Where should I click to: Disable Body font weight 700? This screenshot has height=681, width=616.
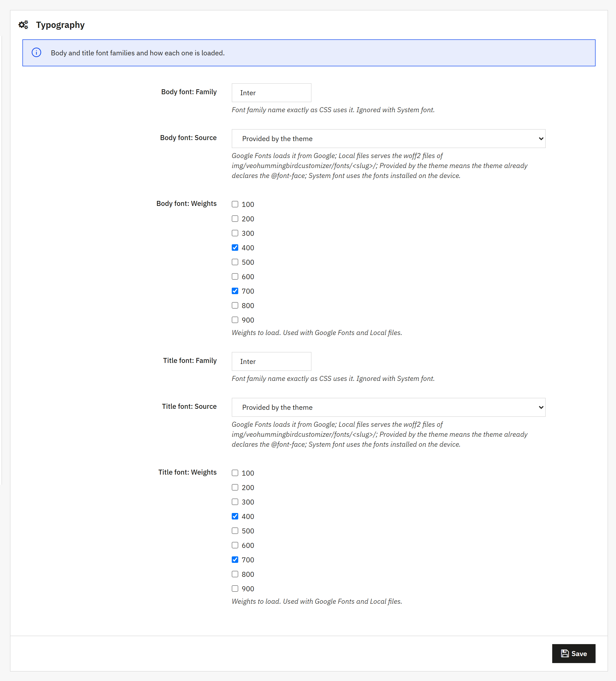coord(235,291)
